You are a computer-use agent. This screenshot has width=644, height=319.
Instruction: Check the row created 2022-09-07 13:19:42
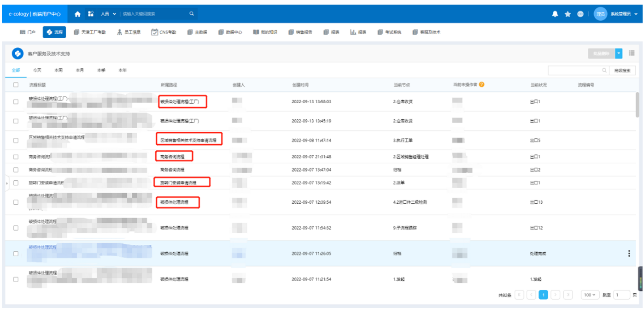[16, 183]
